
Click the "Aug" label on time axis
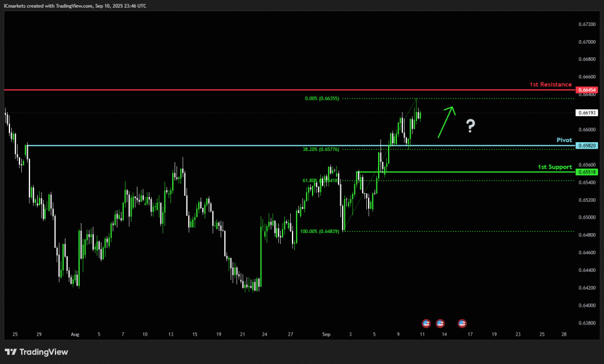click(75, 335)
